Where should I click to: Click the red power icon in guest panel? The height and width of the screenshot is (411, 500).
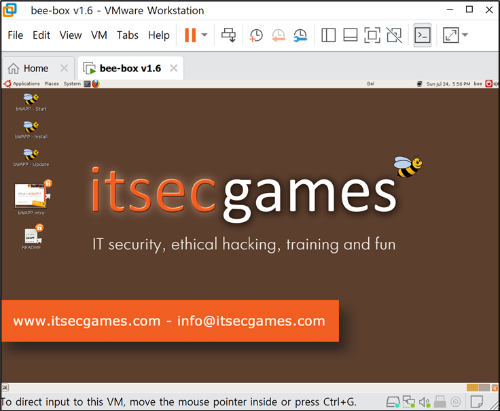[489, 84]
